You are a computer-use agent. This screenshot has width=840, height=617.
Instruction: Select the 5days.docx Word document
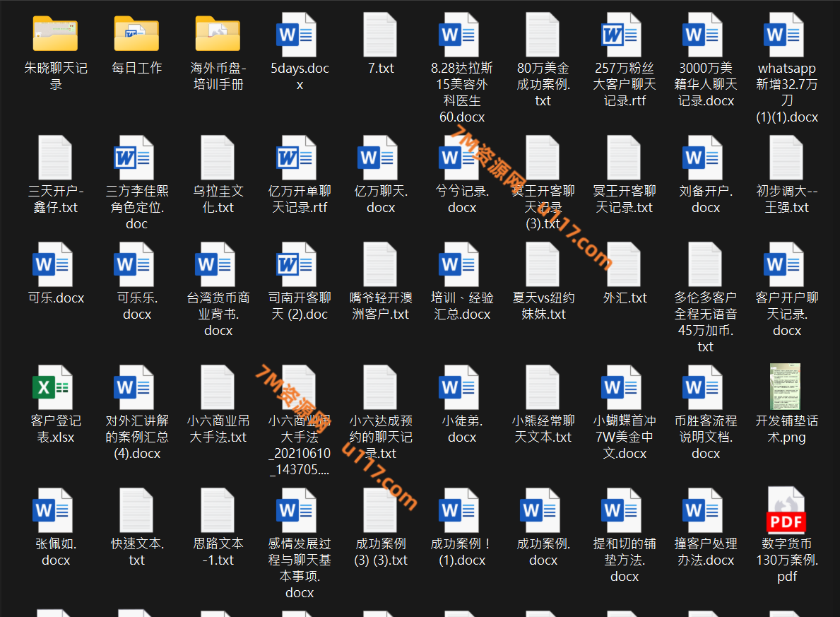click(x=299, y=35)
